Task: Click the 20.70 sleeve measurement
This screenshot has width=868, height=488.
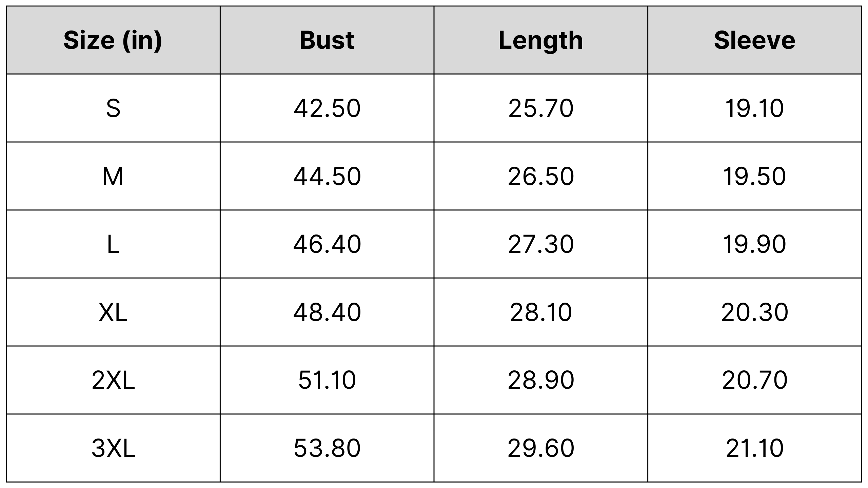Action: coord(754,380)
